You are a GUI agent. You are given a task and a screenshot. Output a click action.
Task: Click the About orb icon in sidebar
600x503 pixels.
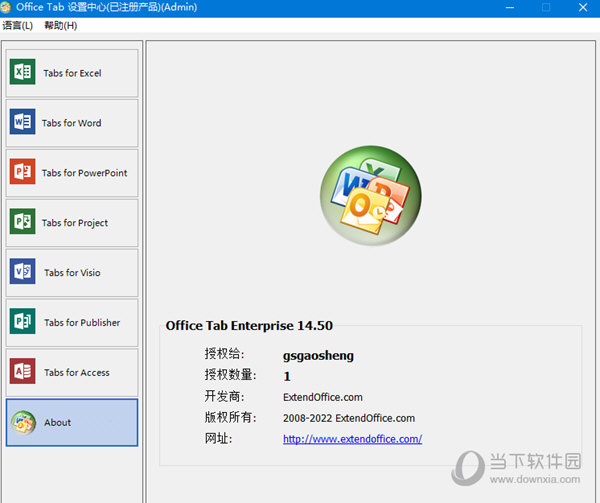click(x=23, y=423)
